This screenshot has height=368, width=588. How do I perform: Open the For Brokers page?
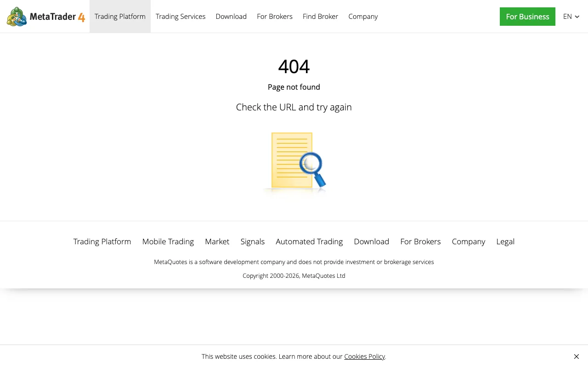275,16
